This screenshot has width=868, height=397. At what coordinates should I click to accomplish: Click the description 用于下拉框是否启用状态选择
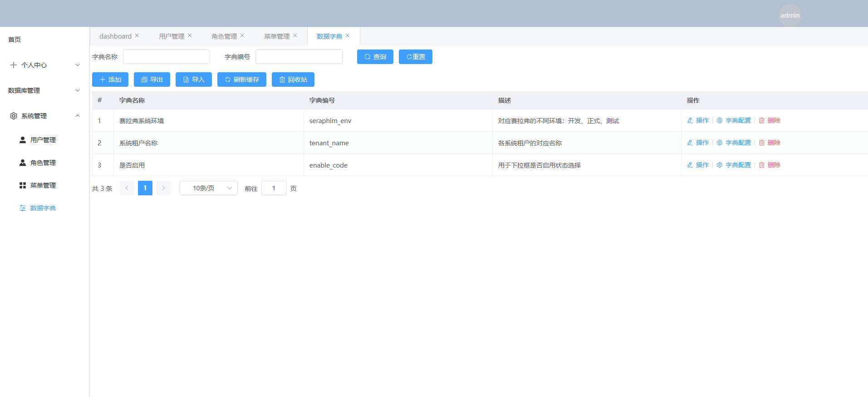[539, 165]
